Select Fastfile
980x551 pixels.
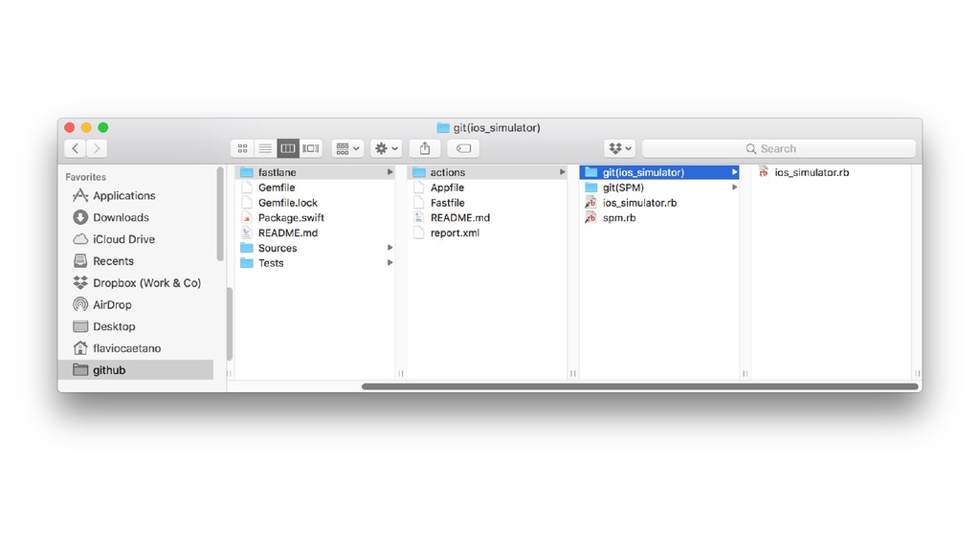(487, 203)
